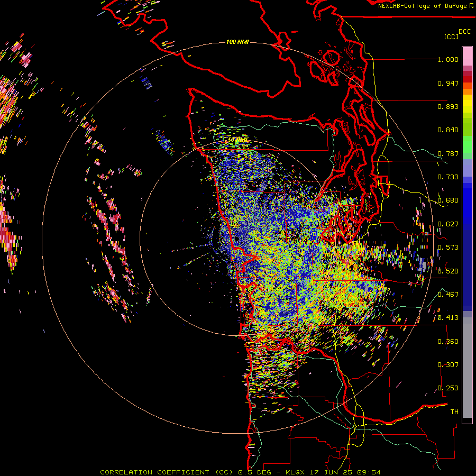Screen dimensions: 476x476
Task: Select the 0.467 scale value
Action: [448, 294]
